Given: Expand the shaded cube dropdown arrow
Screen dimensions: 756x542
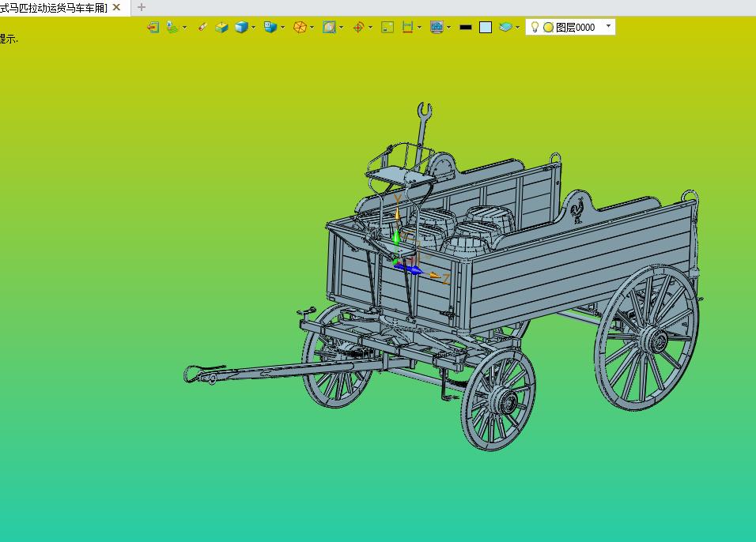Looking at the screenshot, I should pos(253,28).
